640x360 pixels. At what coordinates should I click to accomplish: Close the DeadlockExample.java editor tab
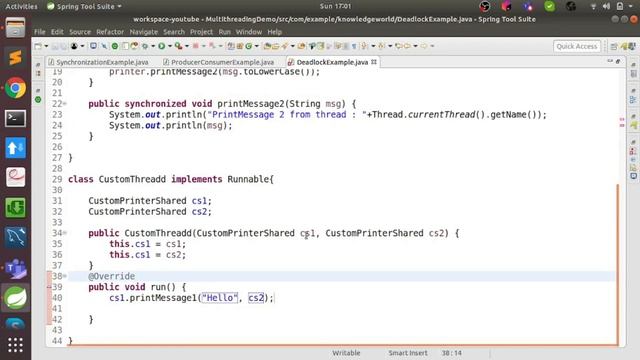pos(374,62)
